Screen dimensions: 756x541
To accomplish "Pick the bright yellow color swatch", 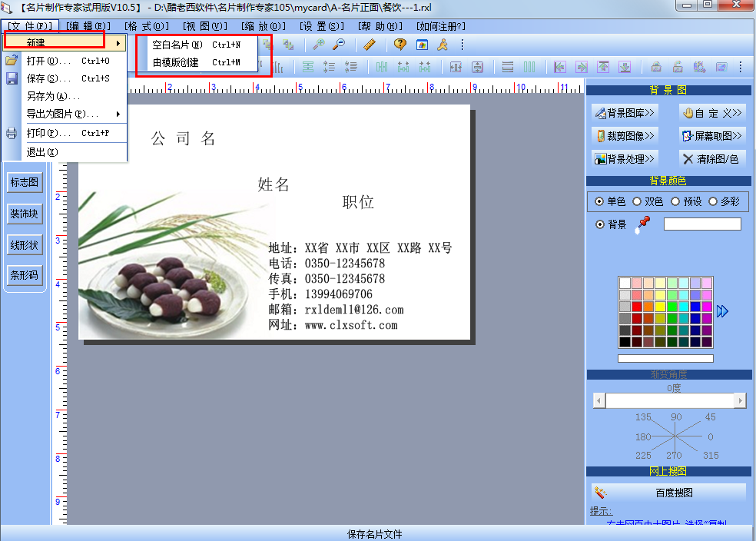I will coord(660,307).
